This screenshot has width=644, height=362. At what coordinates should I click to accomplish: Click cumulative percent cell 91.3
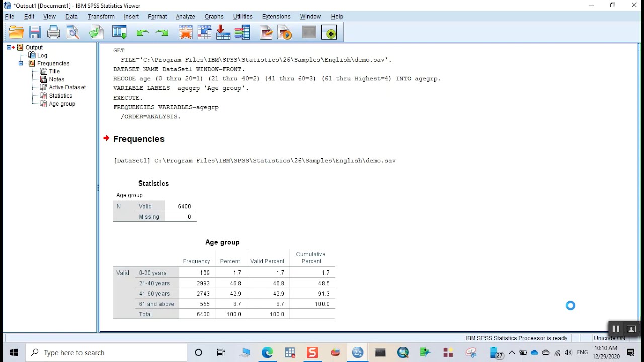[x=324, y=294]
